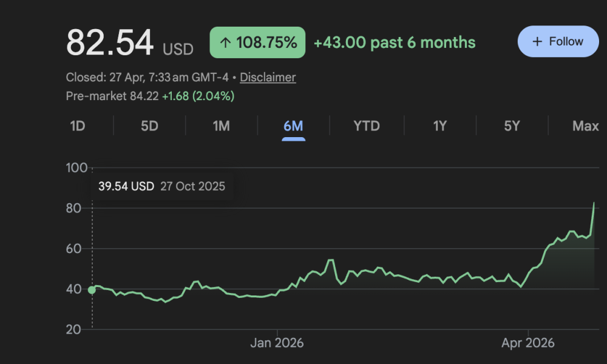Select the 1M range tab
The height and width of the screenshot is (364, 607).
click(221, 126)
